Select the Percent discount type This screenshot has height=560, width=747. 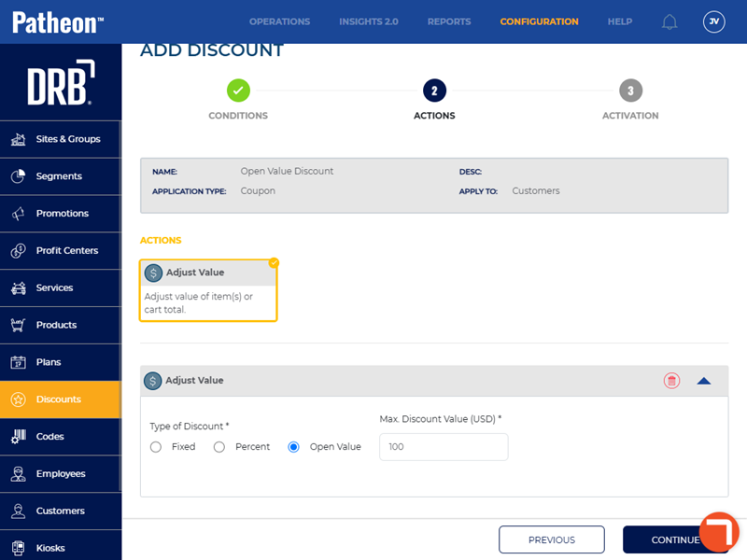click(x=219, y=447)
